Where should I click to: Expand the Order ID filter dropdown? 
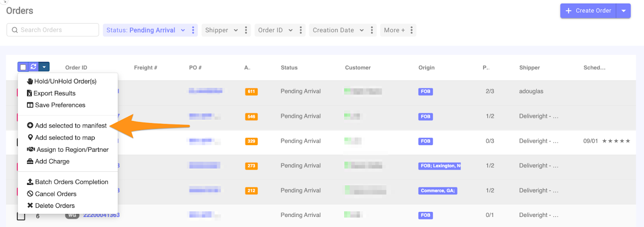click(x=290, y=30)
